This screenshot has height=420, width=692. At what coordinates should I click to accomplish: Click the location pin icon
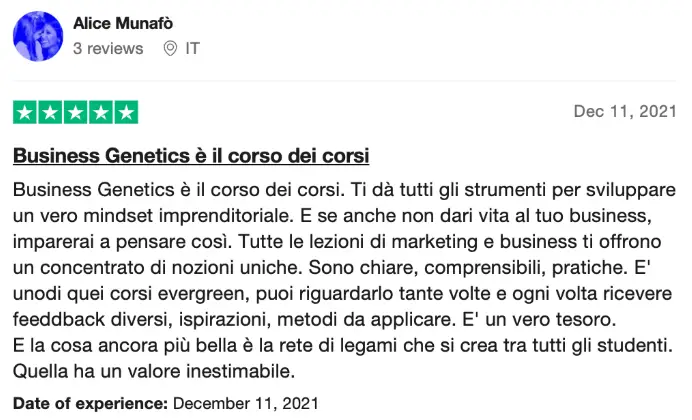tap(170, 48)
